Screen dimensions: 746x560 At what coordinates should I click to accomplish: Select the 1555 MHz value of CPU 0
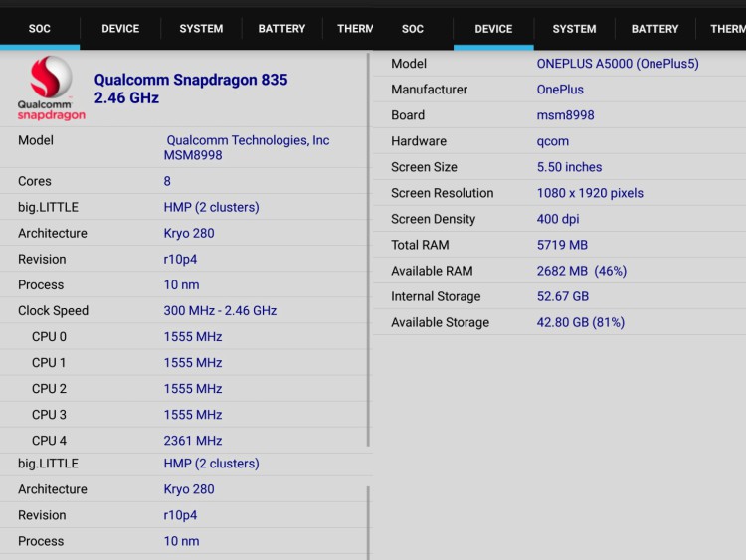pos(193,337)
